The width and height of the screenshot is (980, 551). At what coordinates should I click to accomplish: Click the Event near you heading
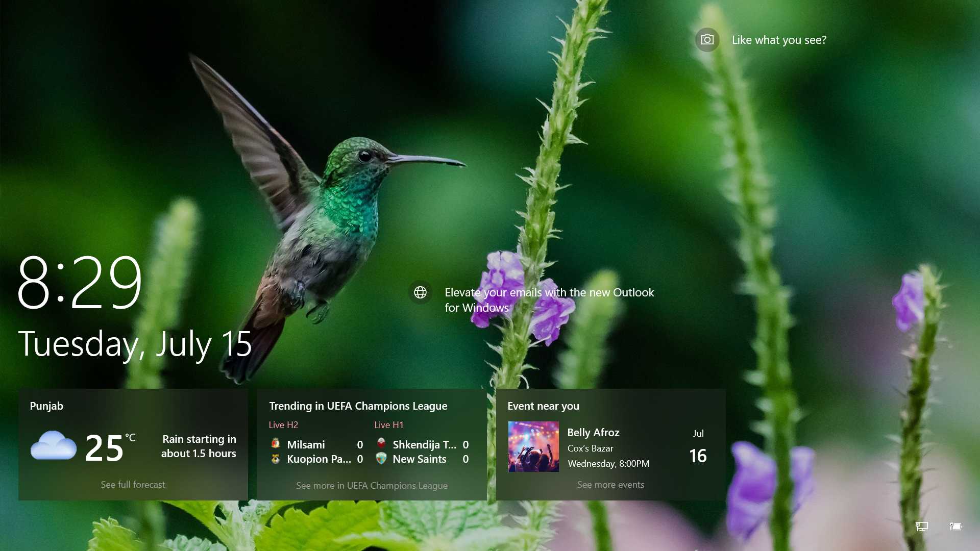coord(543,406)
